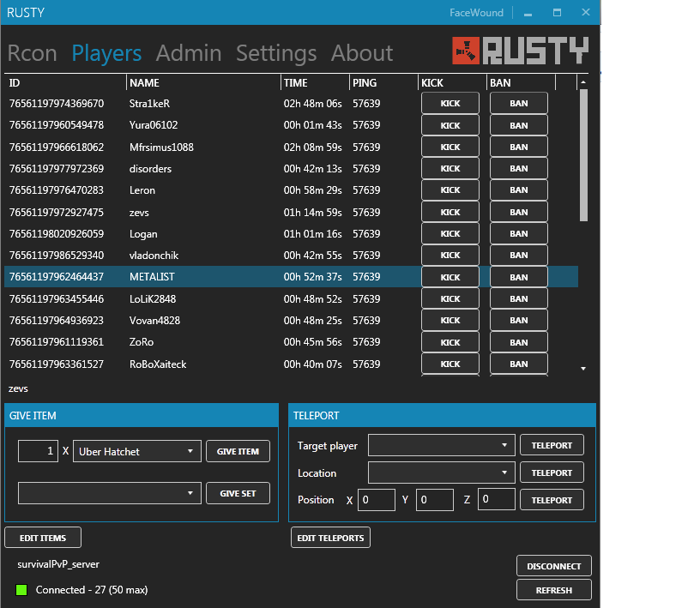This screenshot has height=608, width=700.
Task: Kick player vladonchik
Action: (x=450, y=255)
